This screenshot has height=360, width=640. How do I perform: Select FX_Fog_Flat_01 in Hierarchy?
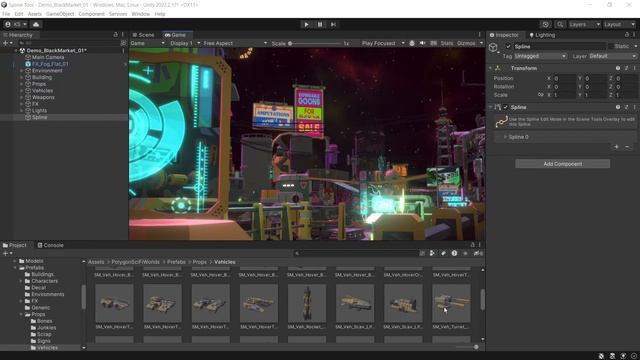pyautogui.click(x=50, y=64)
